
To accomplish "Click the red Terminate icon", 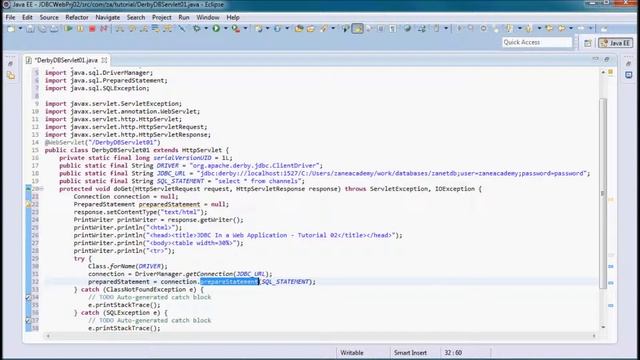I will [92, 29].
